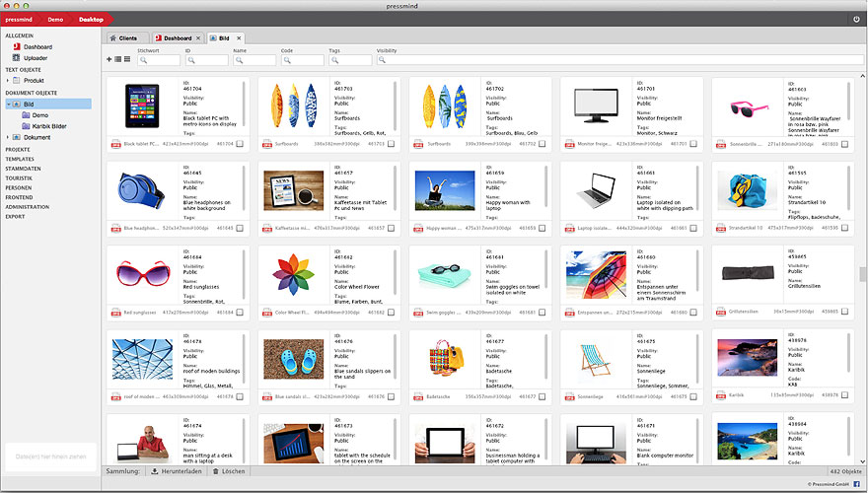Click the Facebook icon in the footer
Viewport: 868px width, 493px height.
[855, 485]
